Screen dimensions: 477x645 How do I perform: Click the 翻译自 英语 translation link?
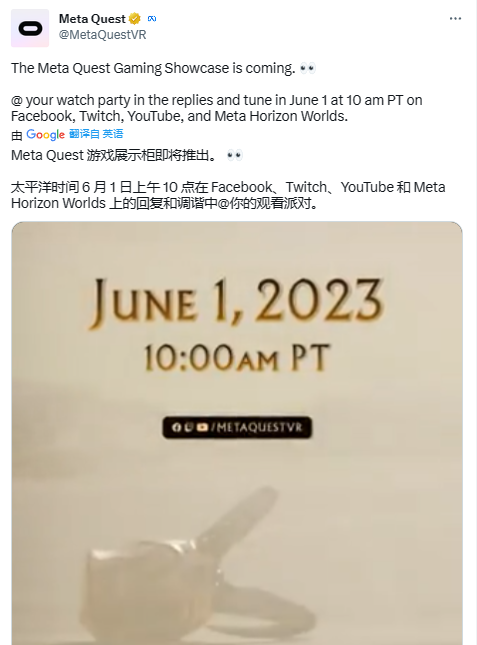(96, 134)
